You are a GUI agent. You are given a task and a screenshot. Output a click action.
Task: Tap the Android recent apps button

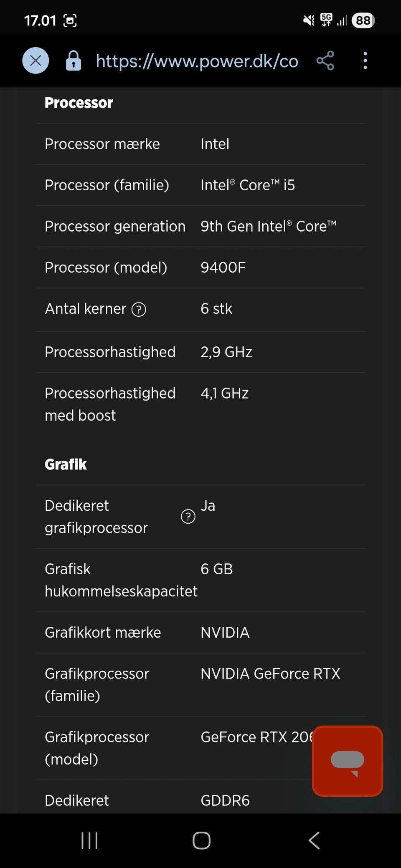click(89, 840)
